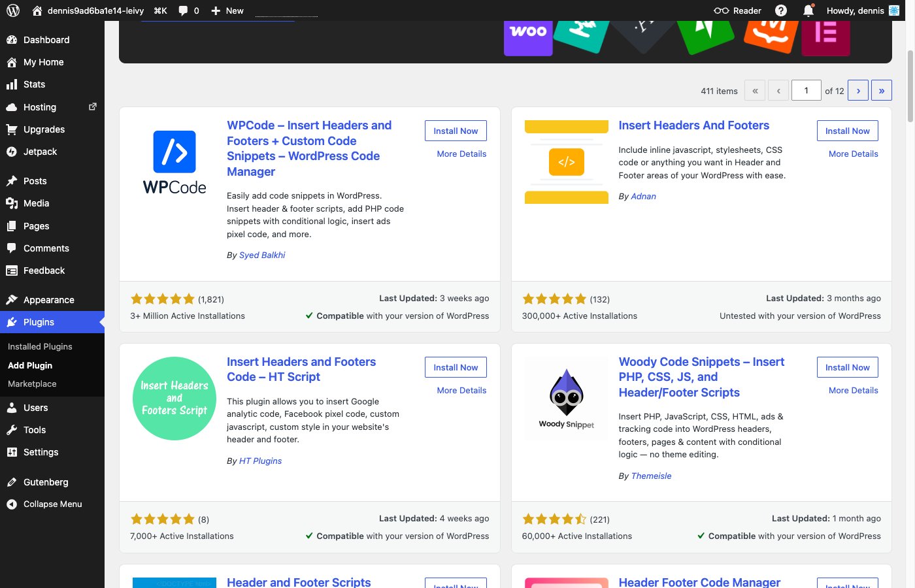
Task: Click the Hosting external link icon
Action: (93, 106)
